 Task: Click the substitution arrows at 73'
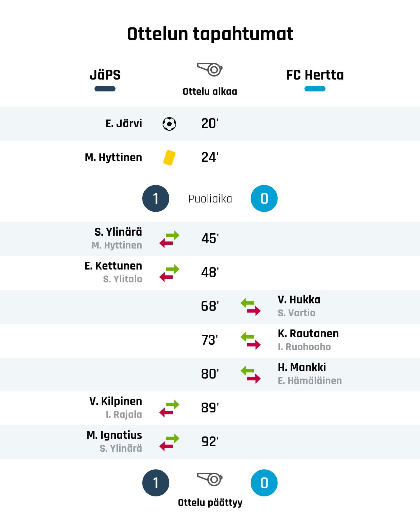click(x=251, y=341)
